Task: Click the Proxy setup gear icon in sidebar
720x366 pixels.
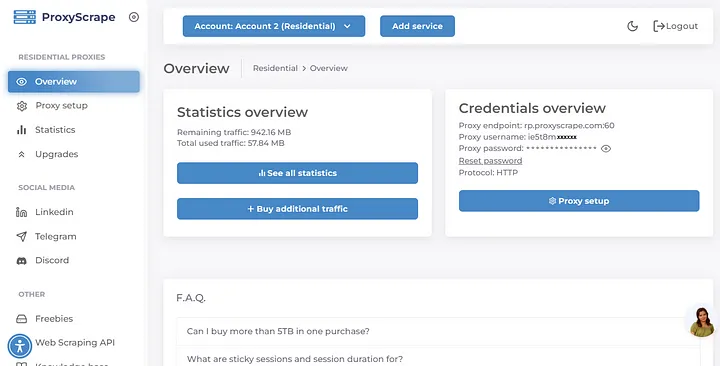Action: (x=22, y=106)
